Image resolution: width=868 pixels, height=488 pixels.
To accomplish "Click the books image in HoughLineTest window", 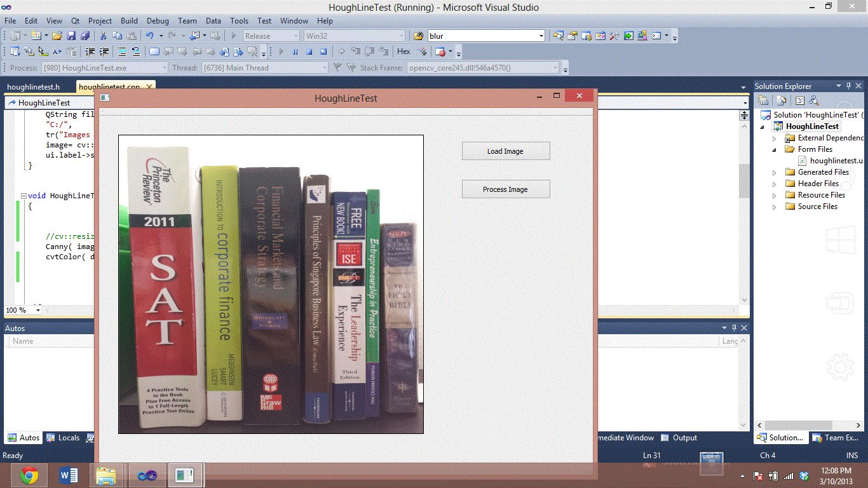I will (271, 284).
